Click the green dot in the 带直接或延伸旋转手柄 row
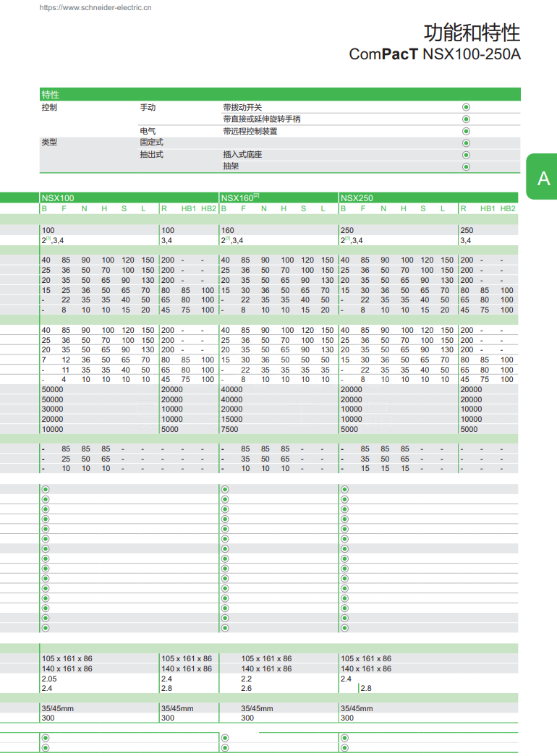Screen dimensions: 557x756 click(x=466, y=119)
